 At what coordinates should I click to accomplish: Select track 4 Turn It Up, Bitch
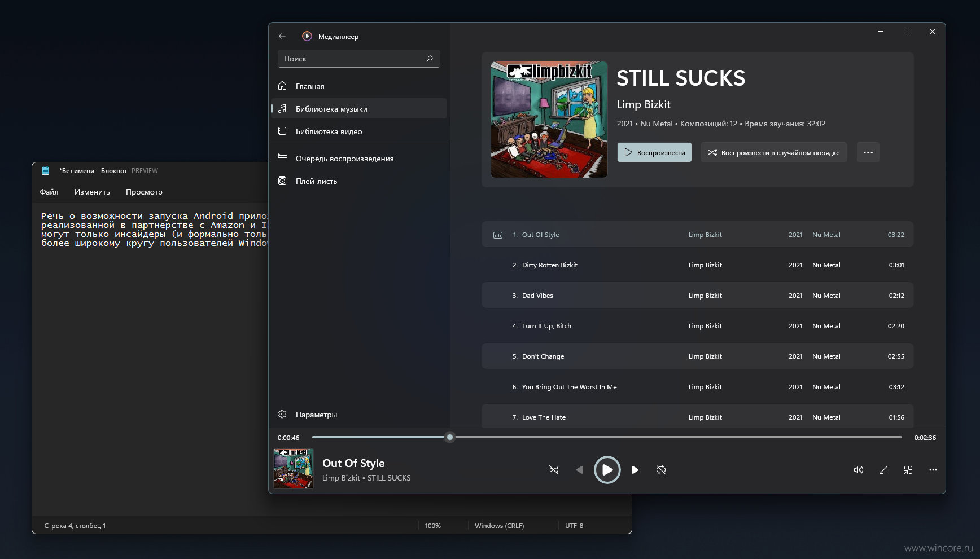(697, 325)
